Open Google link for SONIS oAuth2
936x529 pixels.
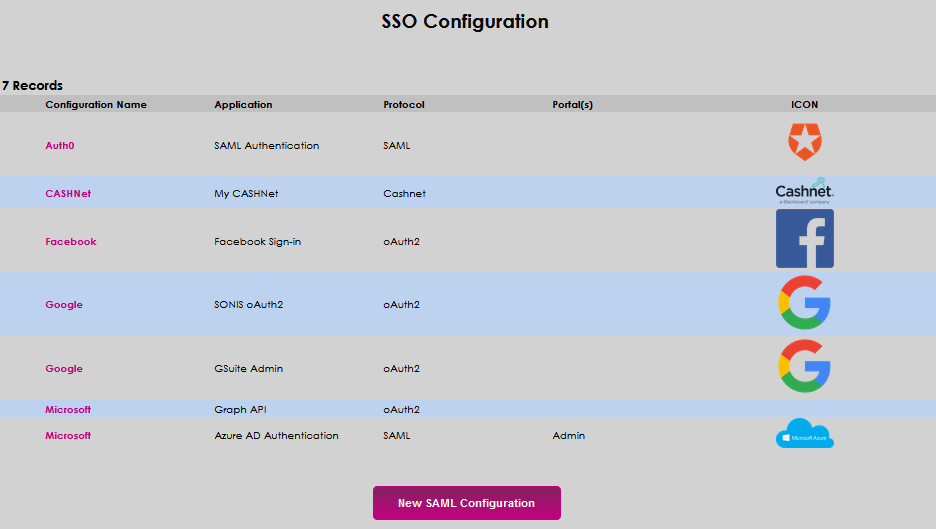[x=64, y=305]
